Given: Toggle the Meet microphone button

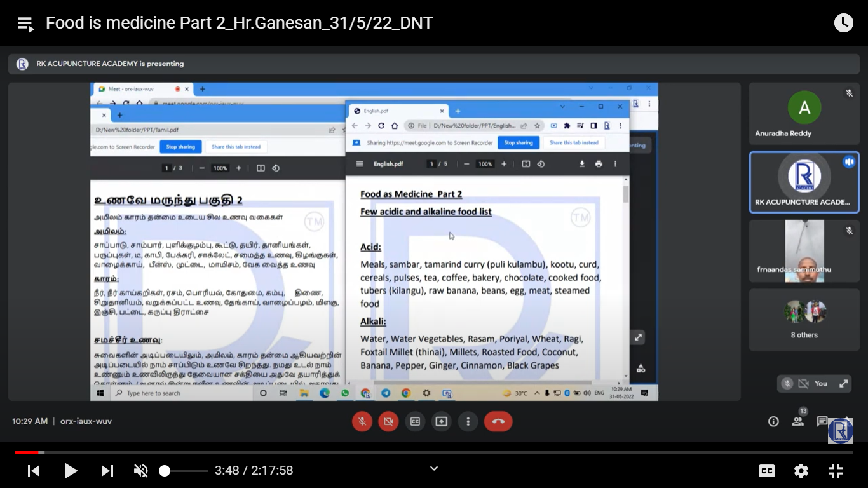Looking at the screenshot, I should click(362, 421).
